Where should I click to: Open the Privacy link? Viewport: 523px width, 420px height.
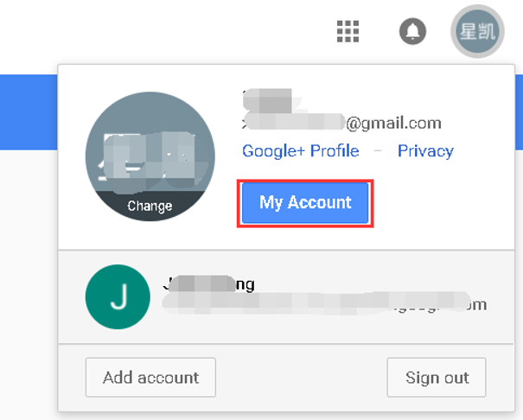pos(425,151)
